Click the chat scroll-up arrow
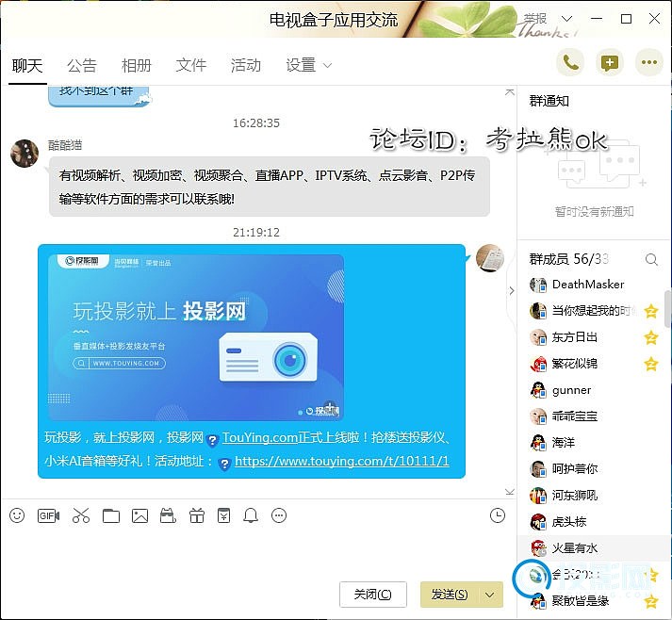 pyautogui.click(x=510, y=91)
